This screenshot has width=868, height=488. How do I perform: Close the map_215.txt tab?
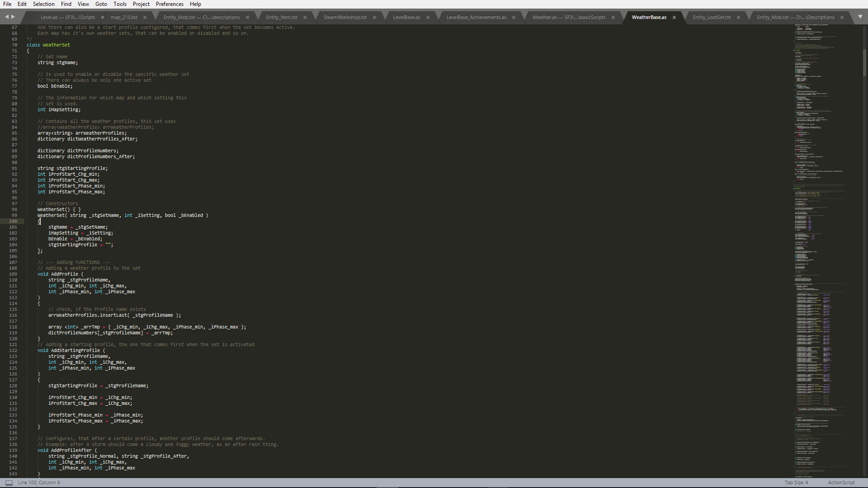pos(145,17)
